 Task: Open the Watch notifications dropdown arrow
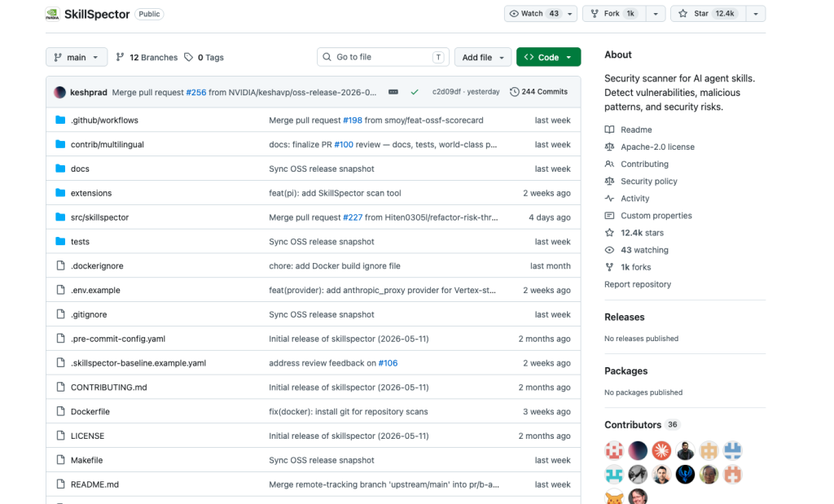569,14
